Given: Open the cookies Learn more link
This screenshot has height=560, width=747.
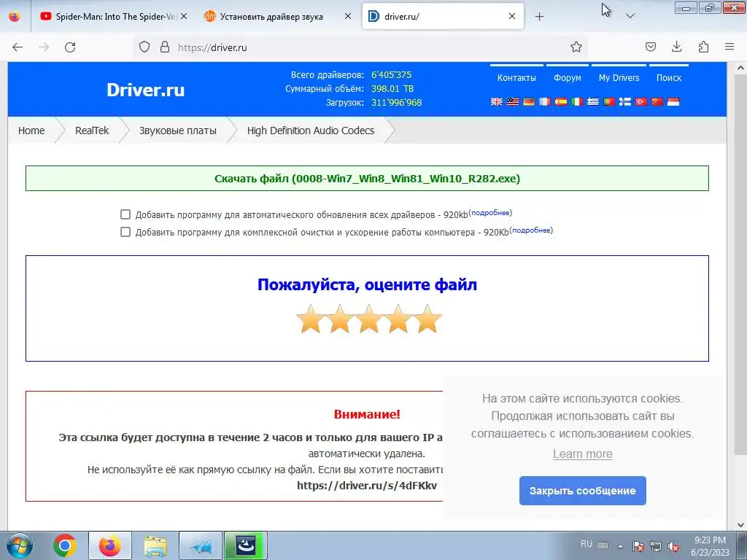Looking at the screenshot, I should (583, 454).
